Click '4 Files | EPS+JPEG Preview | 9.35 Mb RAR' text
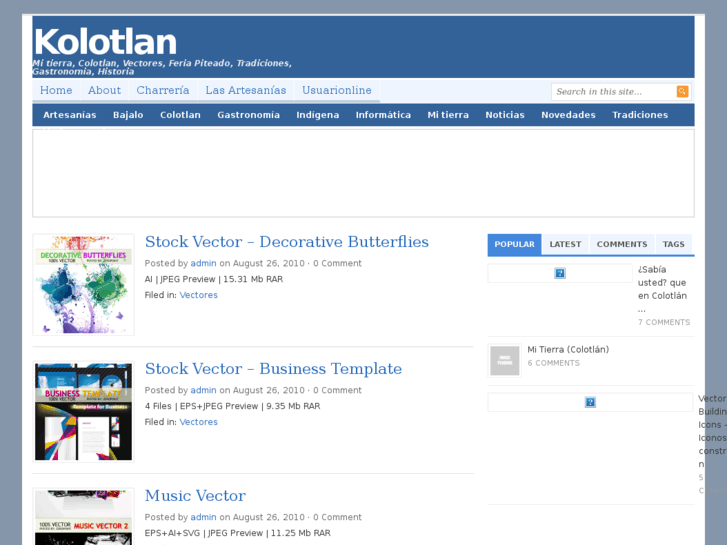This screenshot has height=545, width=727. click(x=232, y=406)
